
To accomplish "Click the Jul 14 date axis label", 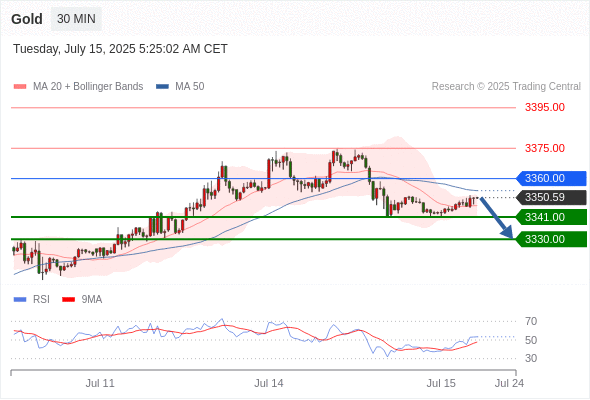I will [269, 383].
